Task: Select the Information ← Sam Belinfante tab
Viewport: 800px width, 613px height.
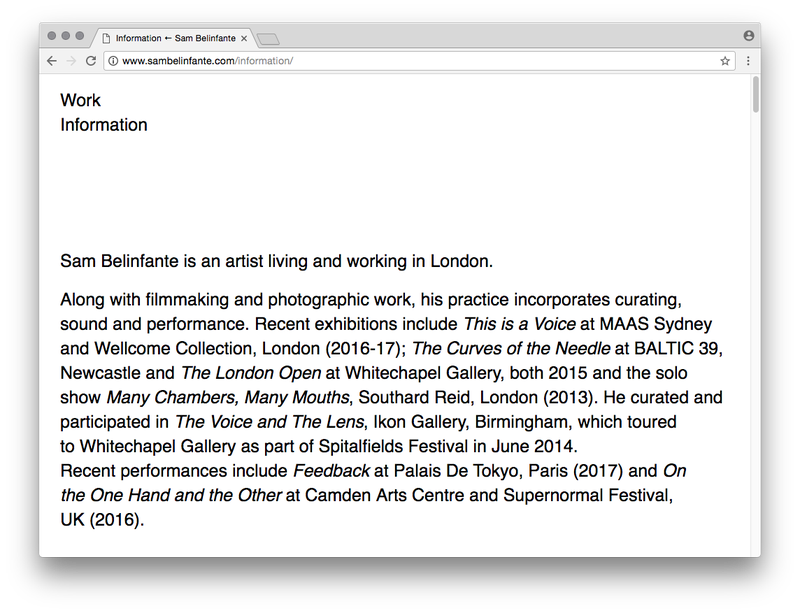Action: pos(173,38)
